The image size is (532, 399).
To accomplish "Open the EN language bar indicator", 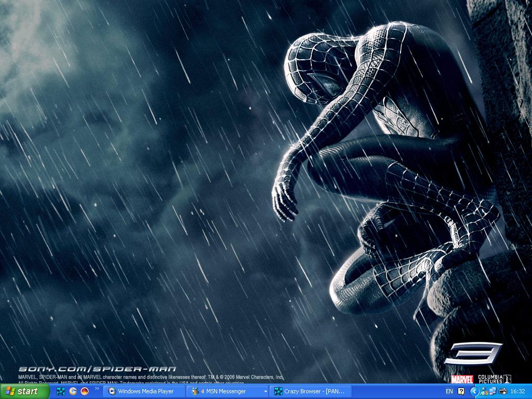I will click(449, 391).
